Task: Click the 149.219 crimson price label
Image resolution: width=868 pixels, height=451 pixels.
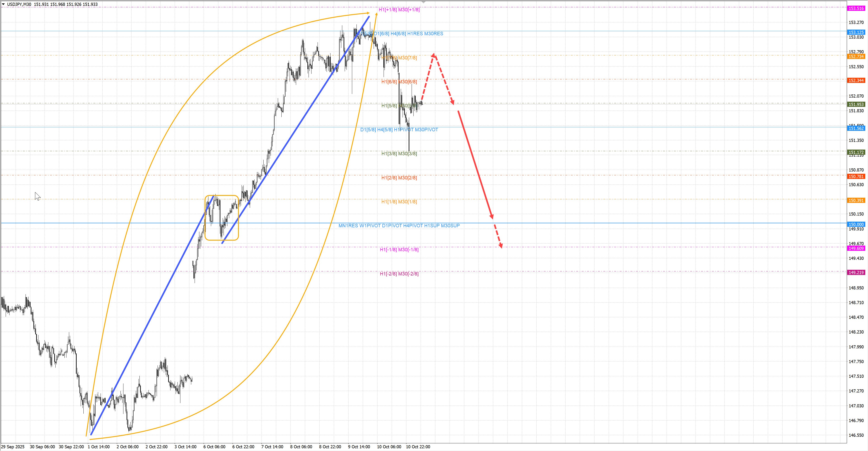Action: [x=856, y=272]
